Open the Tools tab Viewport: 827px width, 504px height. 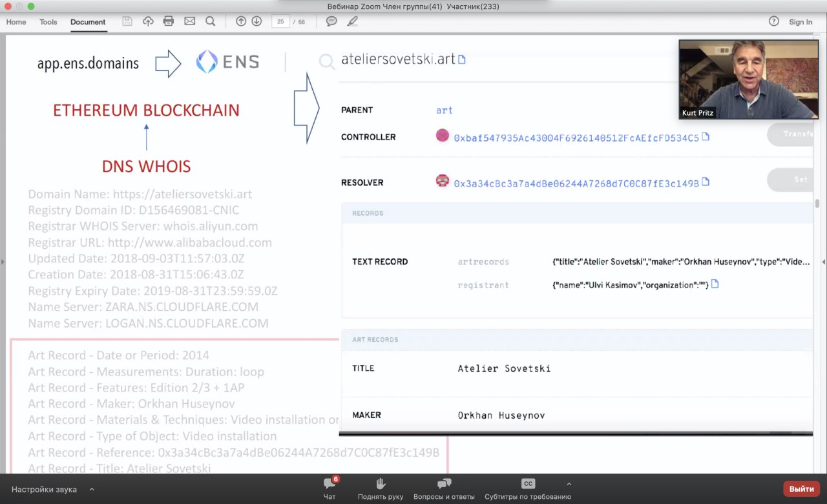[48, 22]
